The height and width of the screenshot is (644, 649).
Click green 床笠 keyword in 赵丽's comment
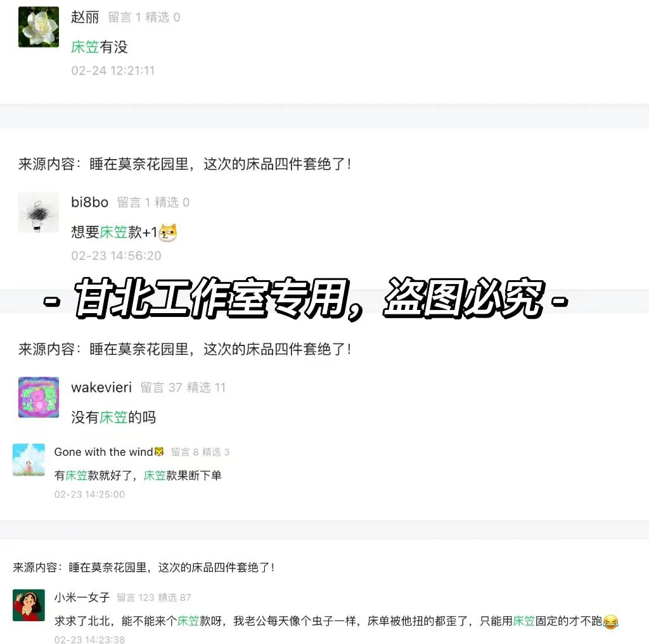85,47
